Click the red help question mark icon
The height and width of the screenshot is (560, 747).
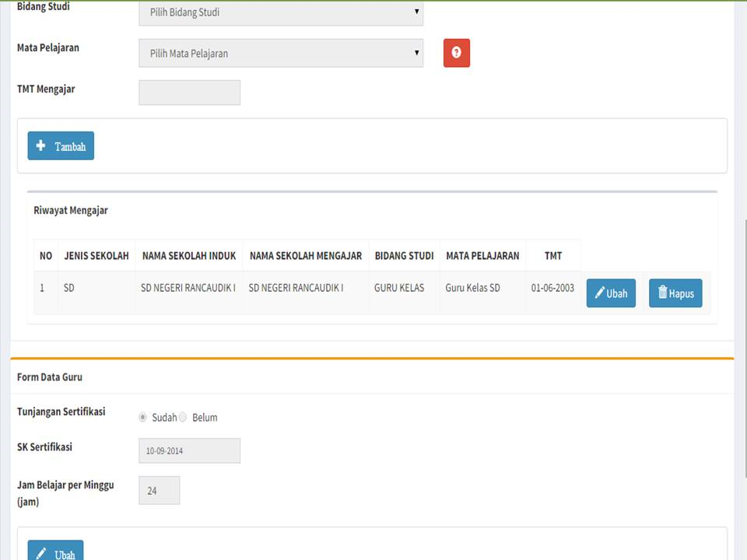pos(457,53)
